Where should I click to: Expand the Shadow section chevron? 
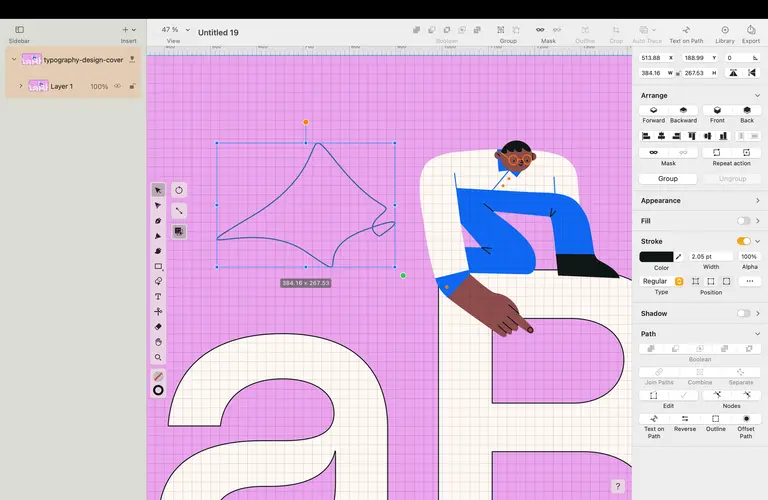pyautogui.click(x=757, y=313)
